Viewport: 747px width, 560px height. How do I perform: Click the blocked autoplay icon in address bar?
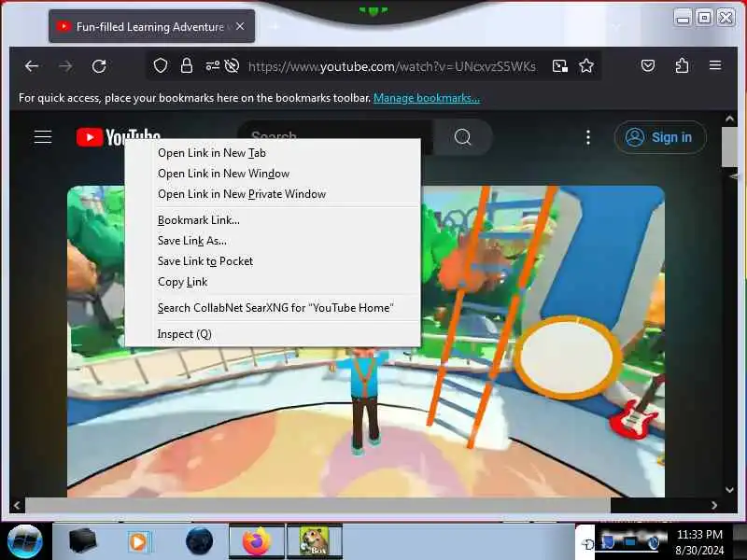tap(232, 65)
